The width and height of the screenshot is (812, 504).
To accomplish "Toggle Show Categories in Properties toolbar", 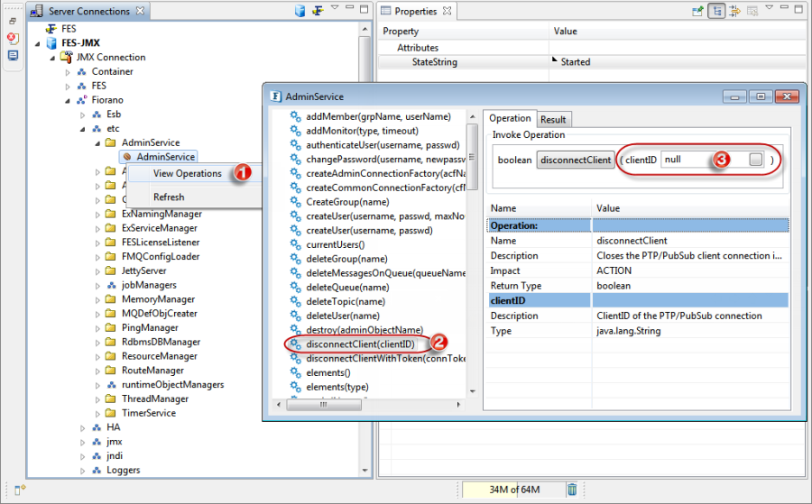I will (717, 11).
